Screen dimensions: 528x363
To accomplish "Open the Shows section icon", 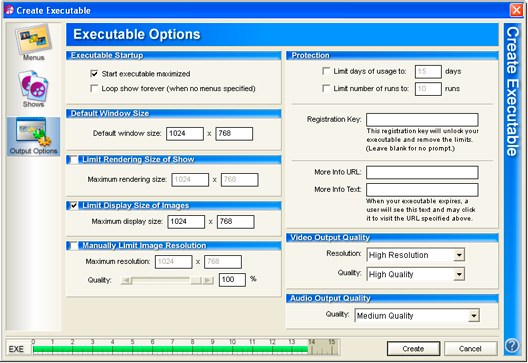I will pos(33,89).
